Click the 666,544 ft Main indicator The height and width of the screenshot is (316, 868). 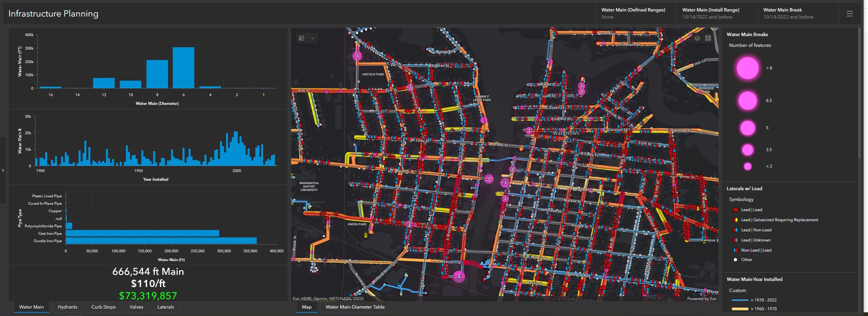pyautogui.click(x=148, y=271)
